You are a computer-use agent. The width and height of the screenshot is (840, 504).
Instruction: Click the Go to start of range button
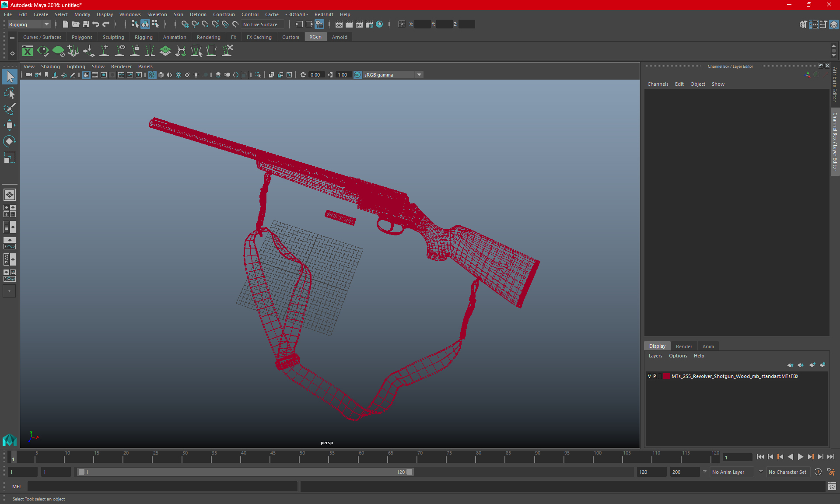coord(760,457)
